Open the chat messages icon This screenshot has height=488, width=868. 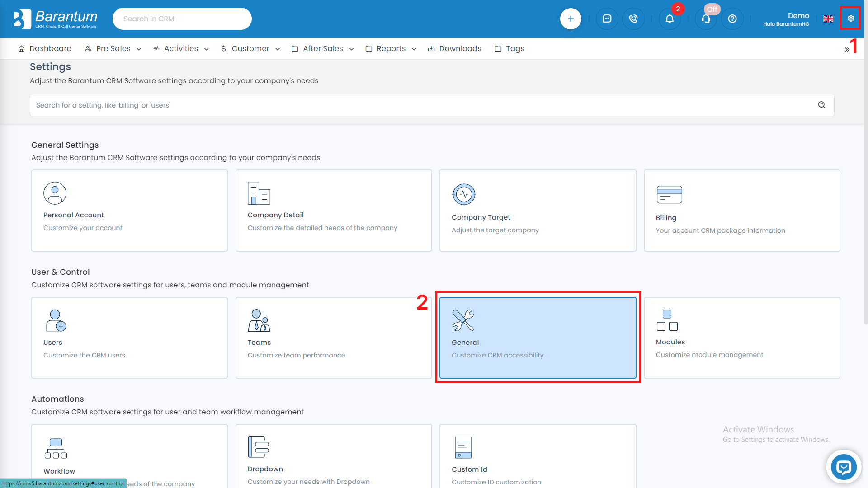607,19
